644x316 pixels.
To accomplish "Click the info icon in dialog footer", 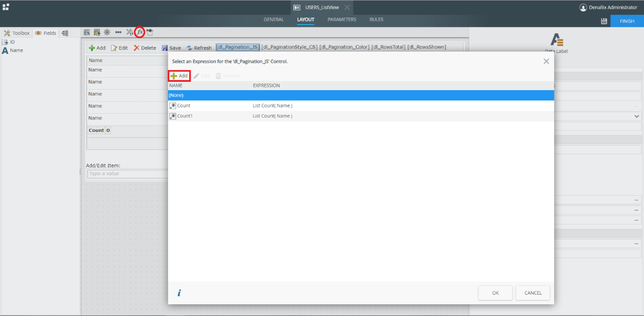I will (179, 293).
